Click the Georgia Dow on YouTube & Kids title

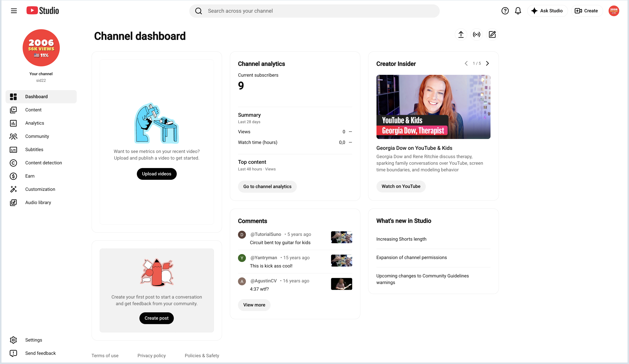pyautogui.click(x=414, y=148)
